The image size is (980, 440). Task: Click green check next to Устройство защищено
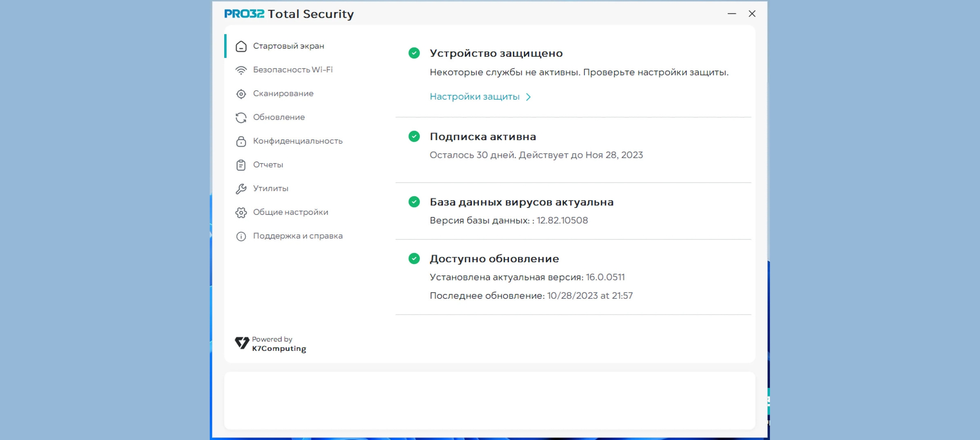414,53
